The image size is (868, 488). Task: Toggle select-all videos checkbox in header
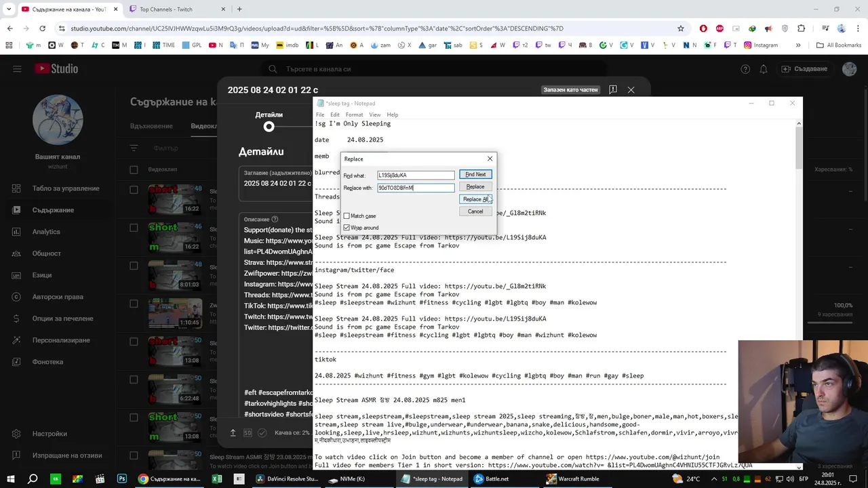134,169
